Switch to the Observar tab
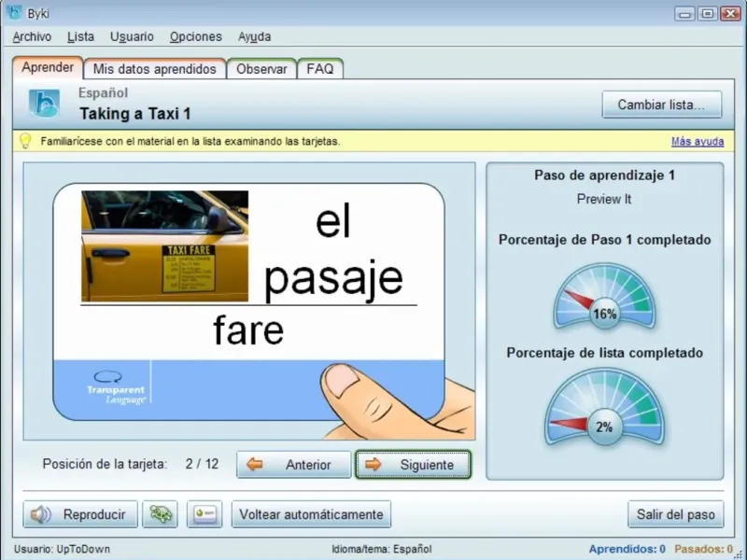This screenshot has width=747, height=560. [261, 69]
